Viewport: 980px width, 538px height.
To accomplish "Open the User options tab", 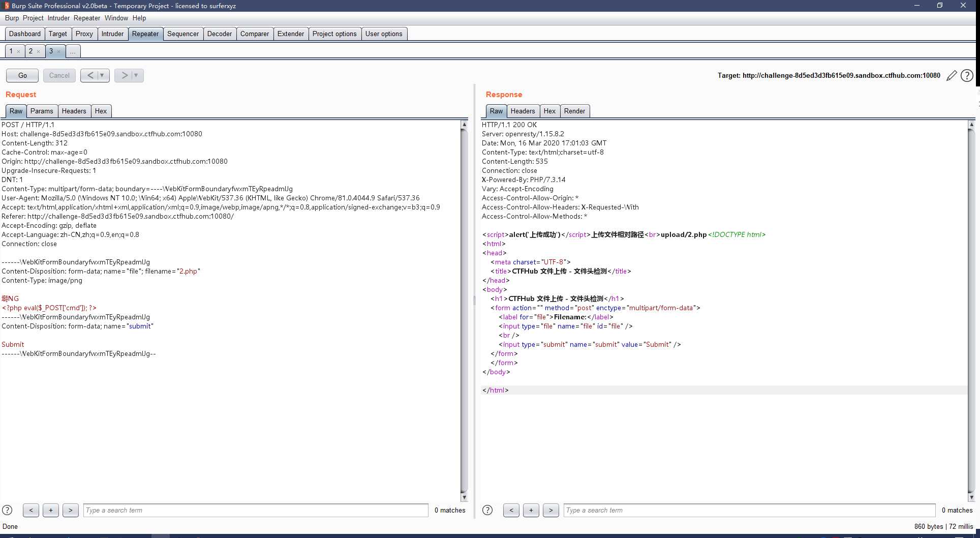I will (x=384, y=34).
